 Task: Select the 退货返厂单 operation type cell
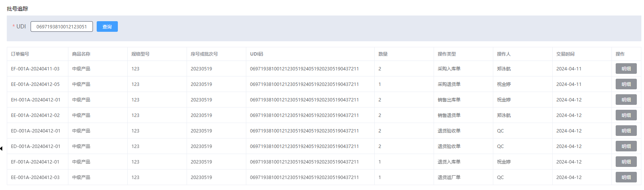point(449,178)
